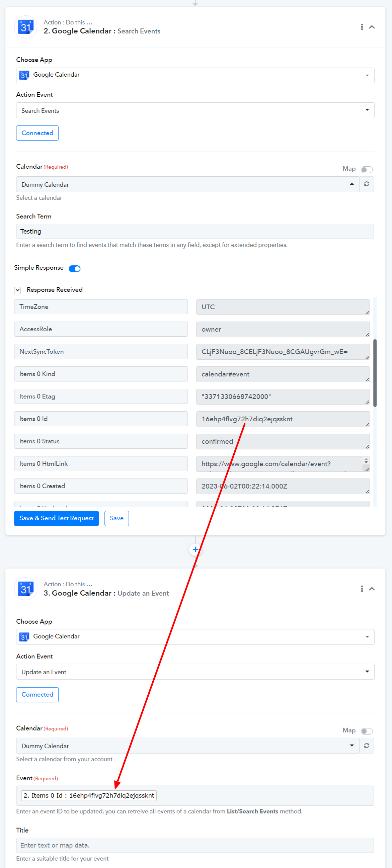Open Action Event dropdown showing Search Events
The height and width of the screenshot is (868, 392).
click(195, 110)
